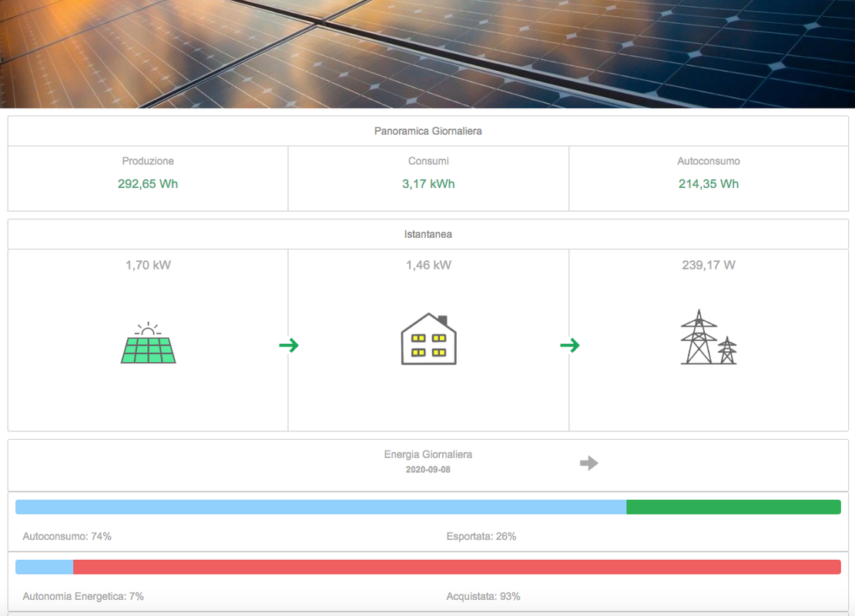Click the blue Autoconsumo portion of the bar

[320, 507]
